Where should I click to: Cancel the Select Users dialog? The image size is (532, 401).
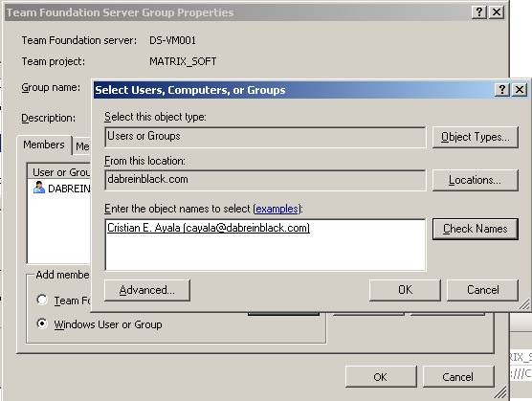coord(482,290)
